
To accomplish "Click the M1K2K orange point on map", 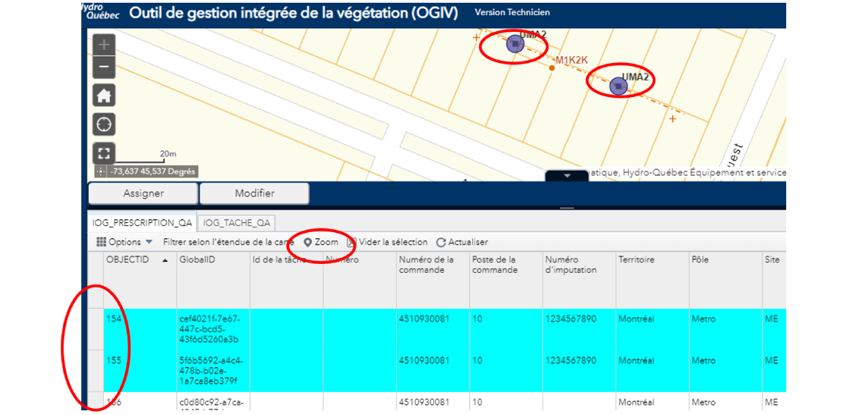I will pyautogui.click(x=552, y=68).
